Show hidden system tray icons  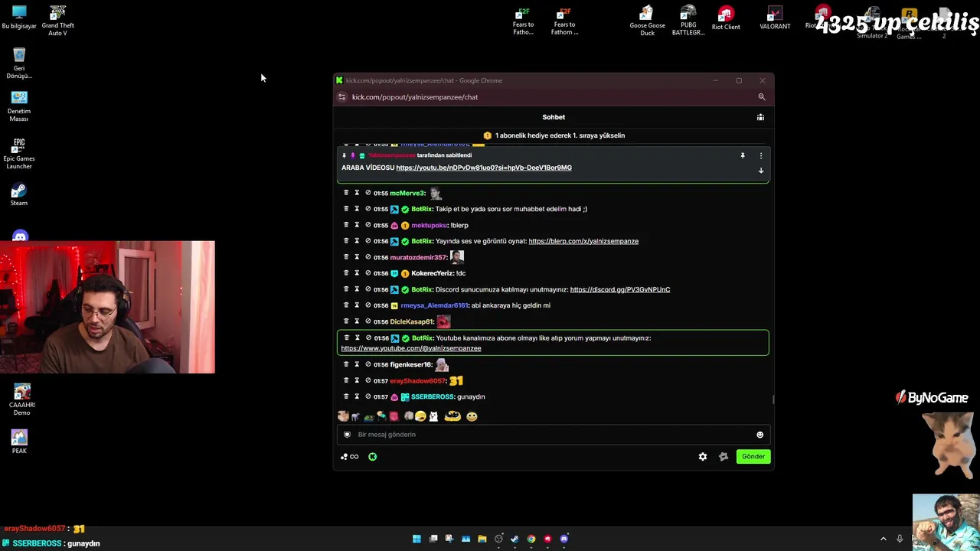click(883, 539)
